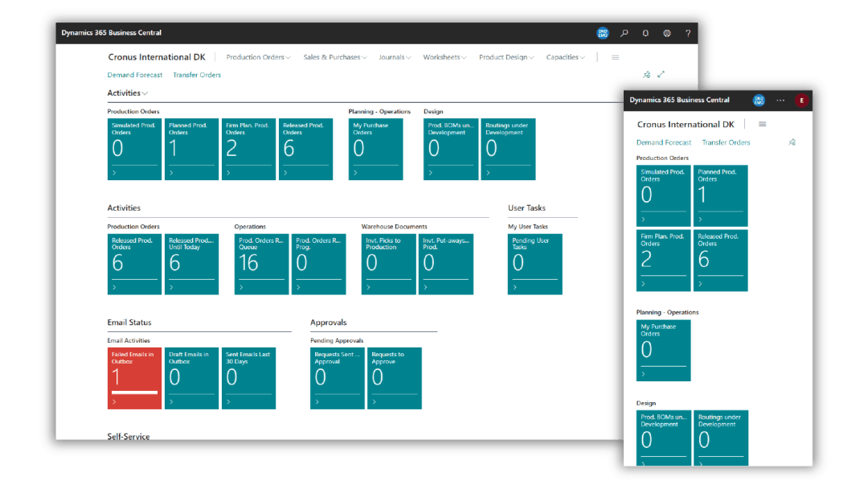Open the settings gear icon
This screenshot has width=868, height=489.
coord(667,33)
